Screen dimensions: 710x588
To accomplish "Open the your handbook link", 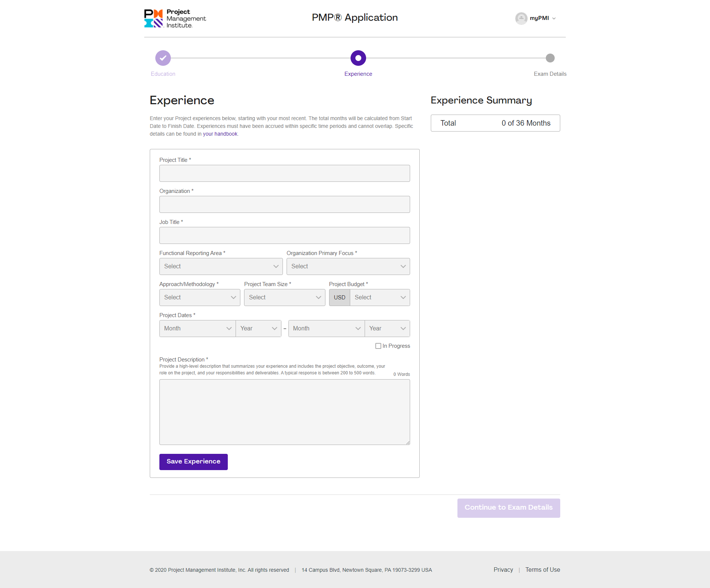I will point(220,134).
